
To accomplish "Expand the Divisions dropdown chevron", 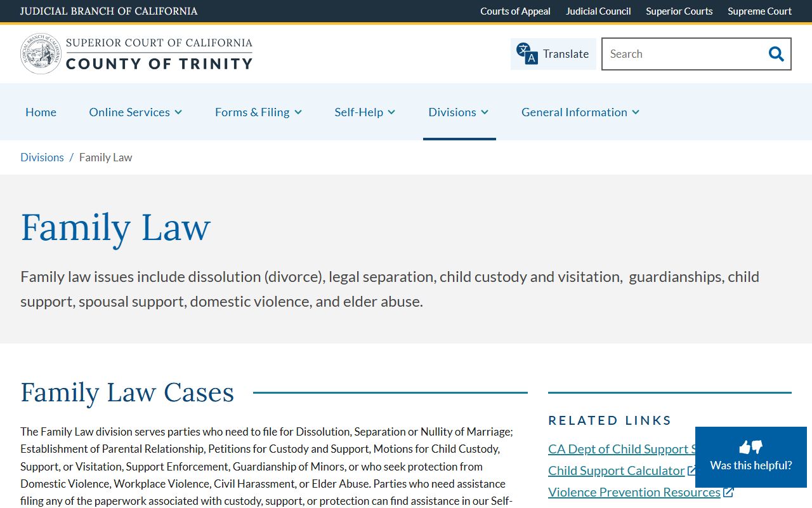I will tap(485, 112).
